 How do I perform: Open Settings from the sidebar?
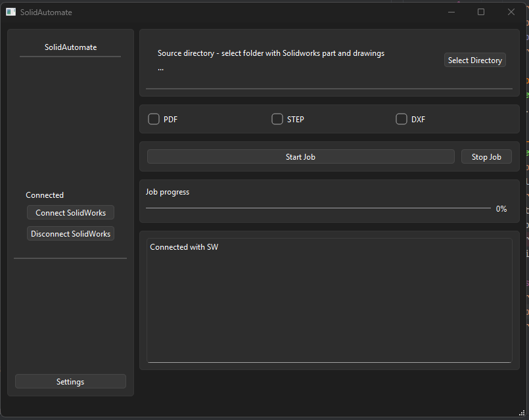[70, 381]
